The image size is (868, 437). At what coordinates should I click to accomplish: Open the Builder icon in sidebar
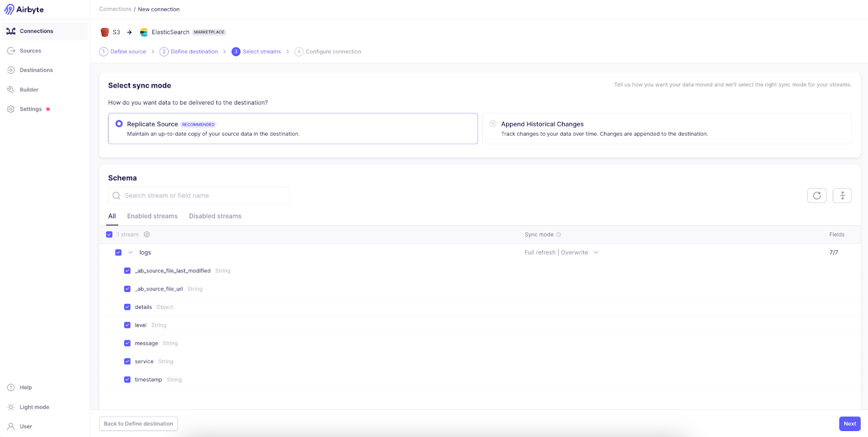[x=11, y=90]
